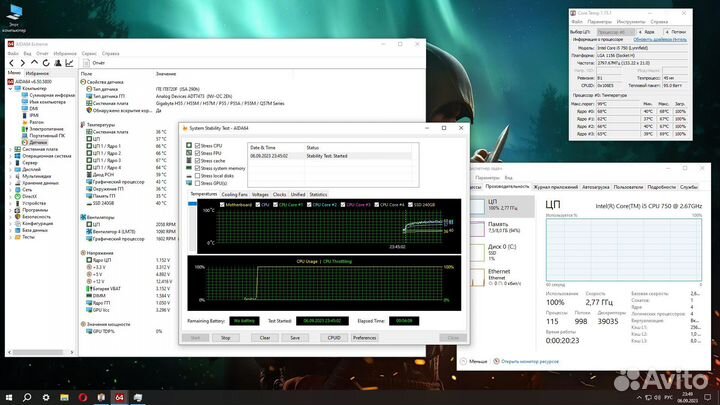Screen dimensions: 720x405
Task: Stop the stability test
Action: point(225,338)
